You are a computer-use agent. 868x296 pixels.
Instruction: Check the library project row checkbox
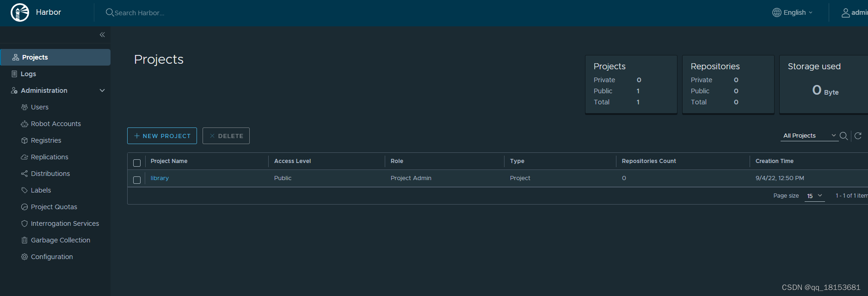pyautogui.click(x=137, y=180)
